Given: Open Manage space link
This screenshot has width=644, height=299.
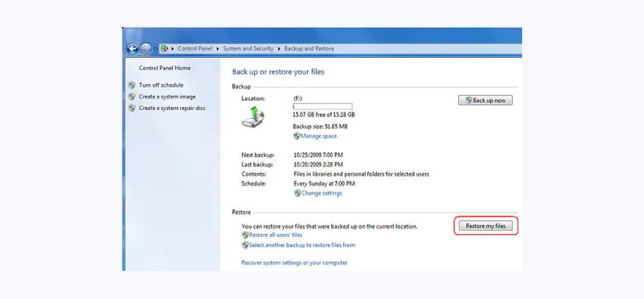Looking at the screenshot, I should (x=319, y=136).
